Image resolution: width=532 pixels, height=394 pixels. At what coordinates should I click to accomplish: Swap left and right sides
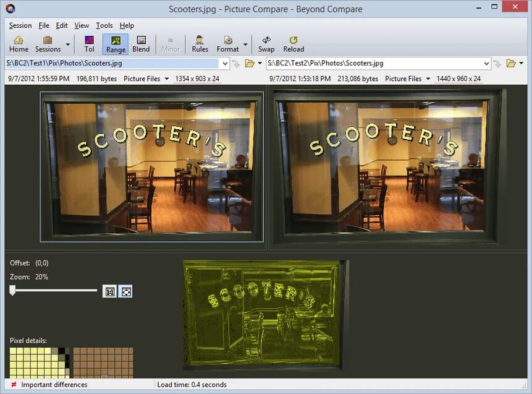[x=266, y=44]
